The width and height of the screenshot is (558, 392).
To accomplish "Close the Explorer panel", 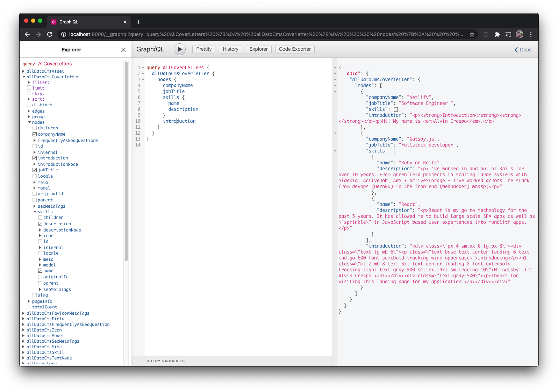I will [123, 50].
